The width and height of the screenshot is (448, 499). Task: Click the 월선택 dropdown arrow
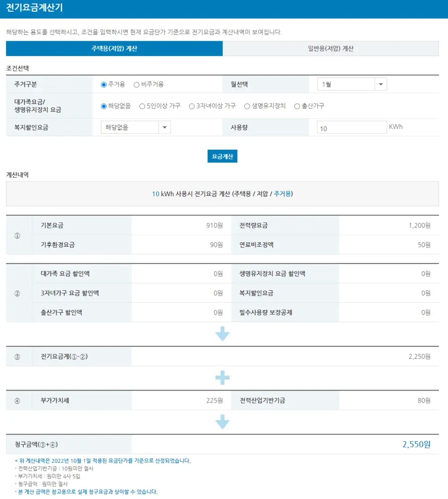coord(380,84)
